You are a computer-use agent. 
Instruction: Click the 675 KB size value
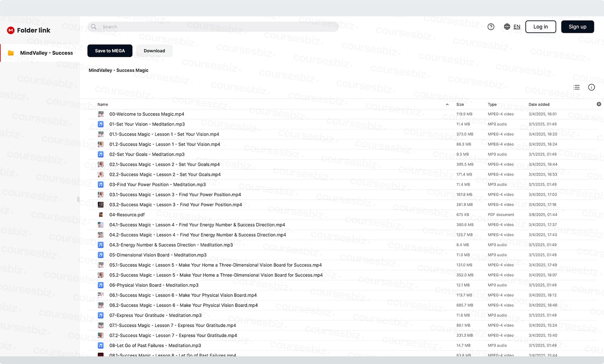(x=463, y=215)
